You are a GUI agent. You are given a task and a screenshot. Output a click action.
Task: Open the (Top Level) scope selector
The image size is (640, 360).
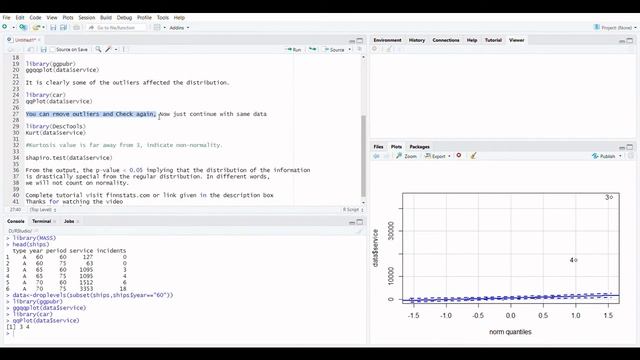(x=43, y=209)
